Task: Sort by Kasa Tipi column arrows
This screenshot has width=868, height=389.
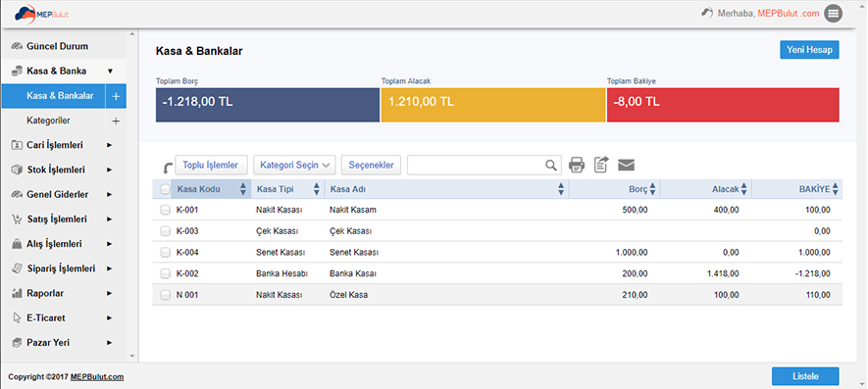Action: (317, 189)
